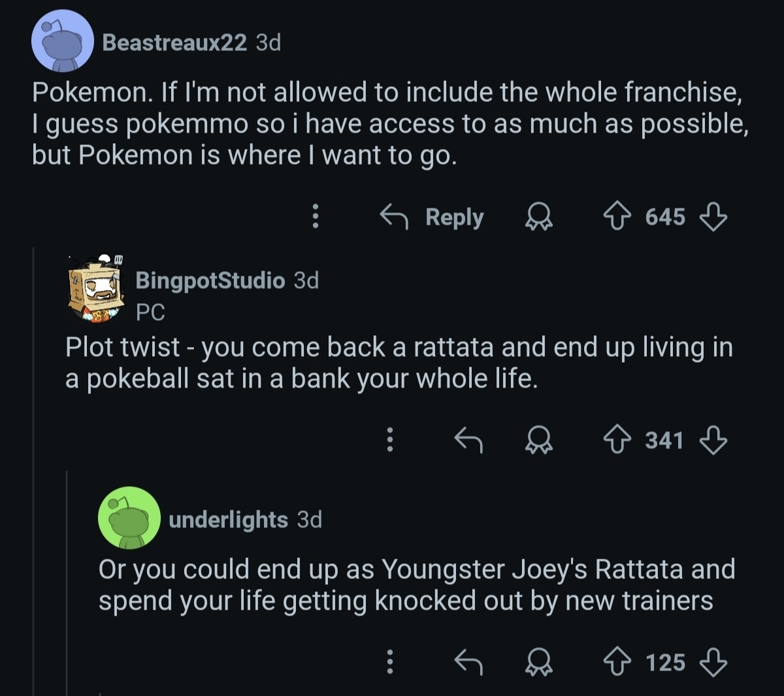Open three-dot menu on BingpotStudio's comment
The width and height of the screenshot is (784, 696).
(389, 440)
